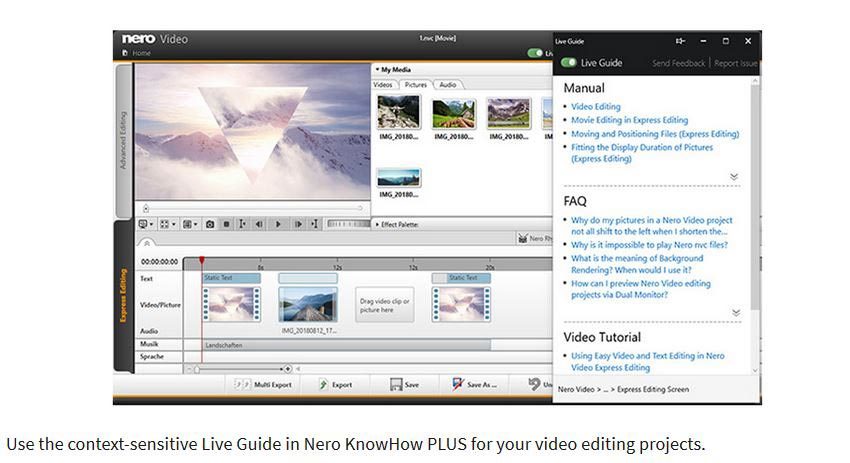Select the panorama thumbnail in second row
The height and width of the screenshot is (463, 850).
[x=398, y=178]
